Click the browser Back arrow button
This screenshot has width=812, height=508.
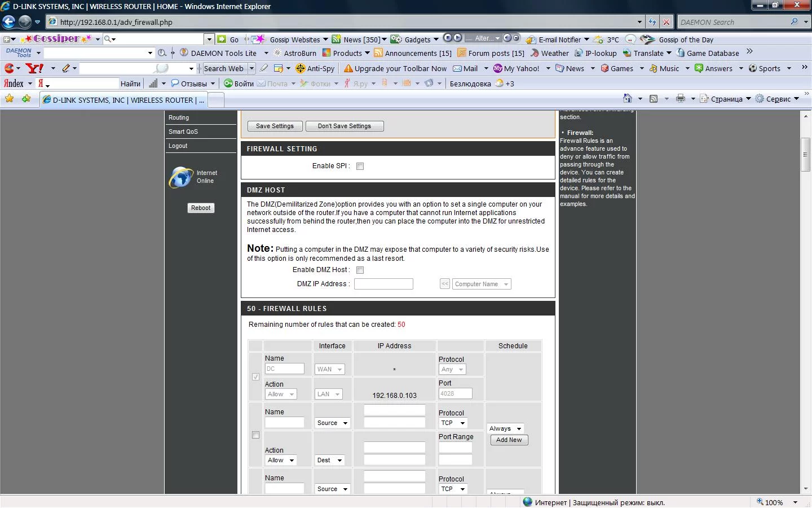9,22
